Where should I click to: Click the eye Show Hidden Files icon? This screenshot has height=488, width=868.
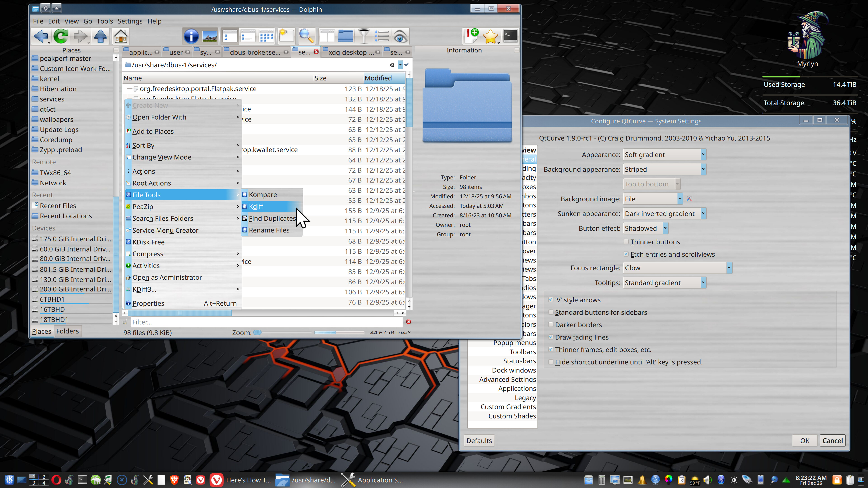tap(400, 36)
